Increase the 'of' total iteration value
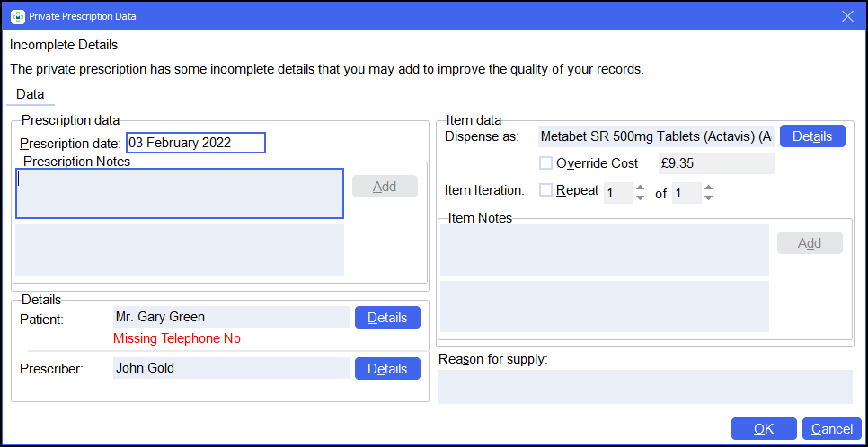 (x=708, y=188)
